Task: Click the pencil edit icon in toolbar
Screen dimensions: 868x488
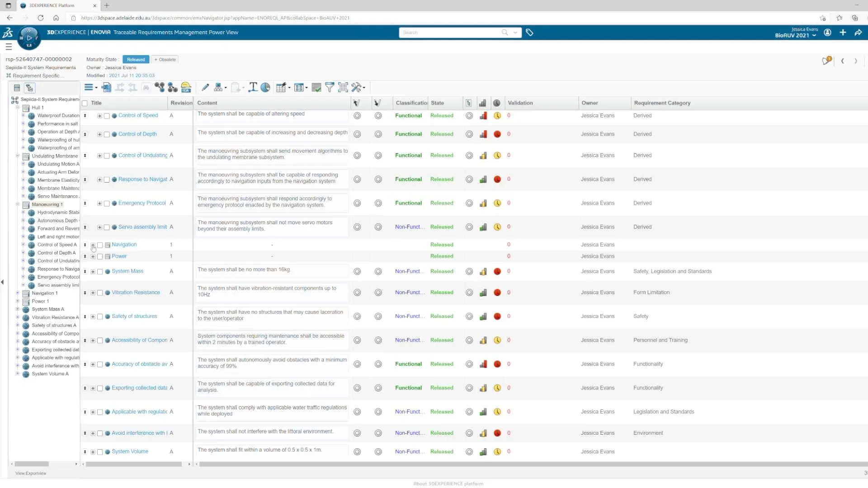Action: pyautogui.click(x=205, y=88)
